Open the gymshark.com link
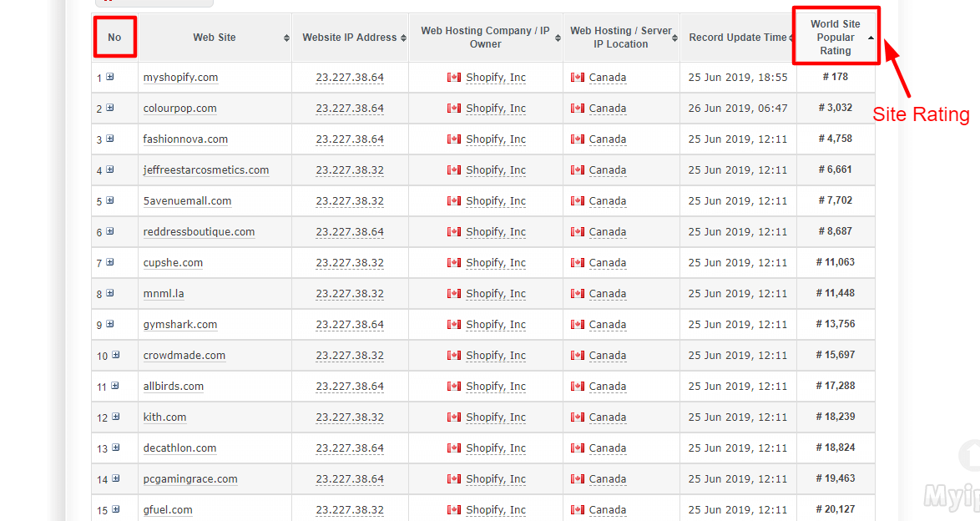This screenshot has height=521, width=980. click(180, 325)
